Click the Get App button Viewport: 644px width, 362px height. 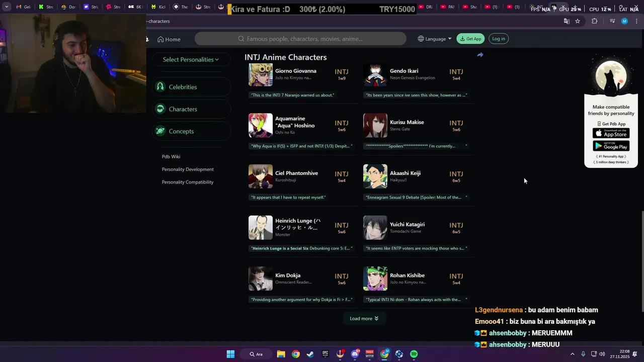pyautogui.click(x=470, y=39)
